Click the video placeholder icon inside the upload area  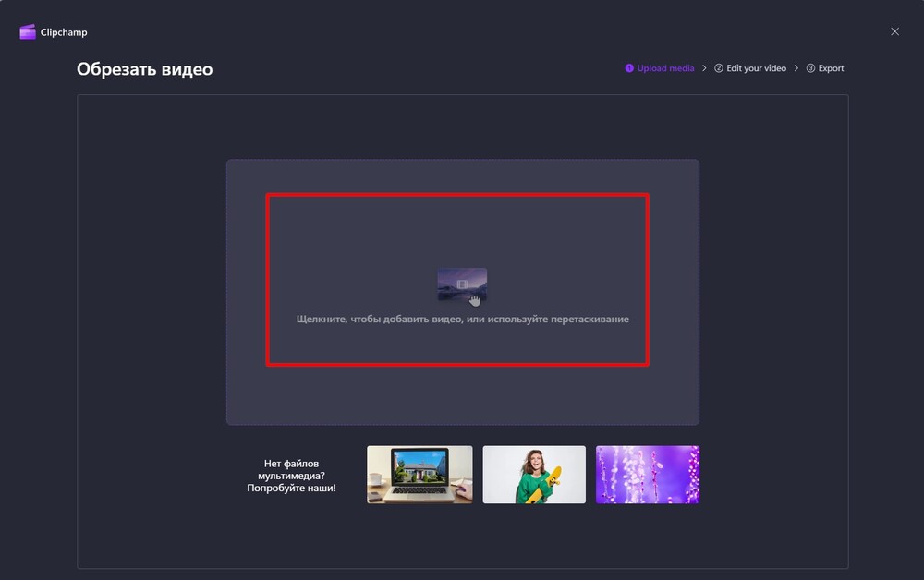tap(462, 284)
